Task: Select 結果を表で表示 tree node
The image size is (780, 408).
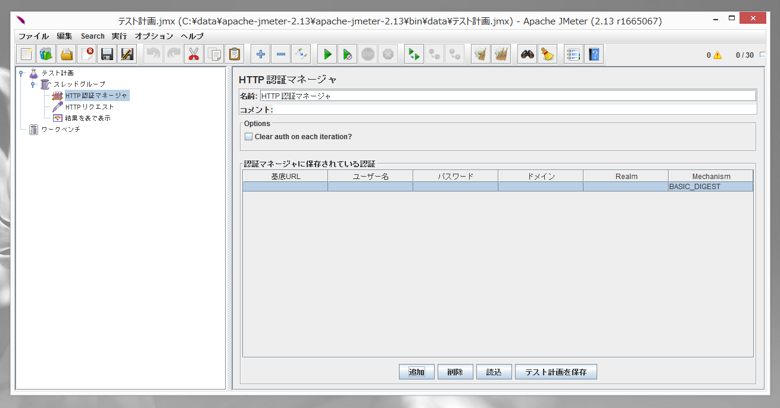Action: click(x=88, y=118)
